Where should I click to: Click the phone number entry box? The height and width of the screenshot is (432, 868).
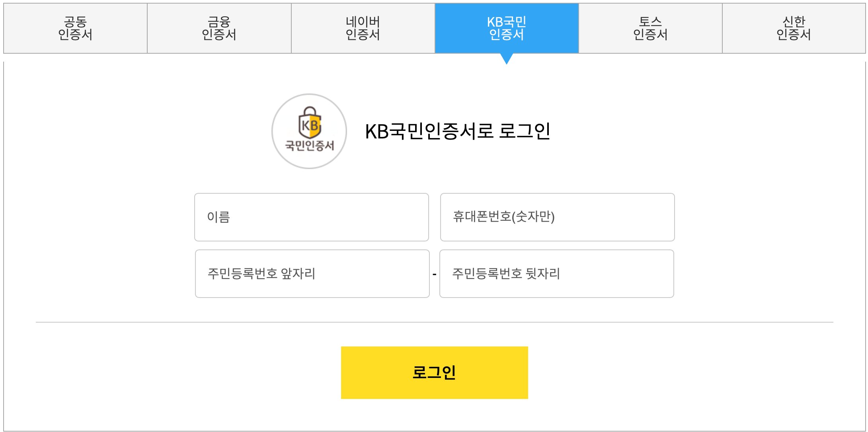(x=557, y=217)
